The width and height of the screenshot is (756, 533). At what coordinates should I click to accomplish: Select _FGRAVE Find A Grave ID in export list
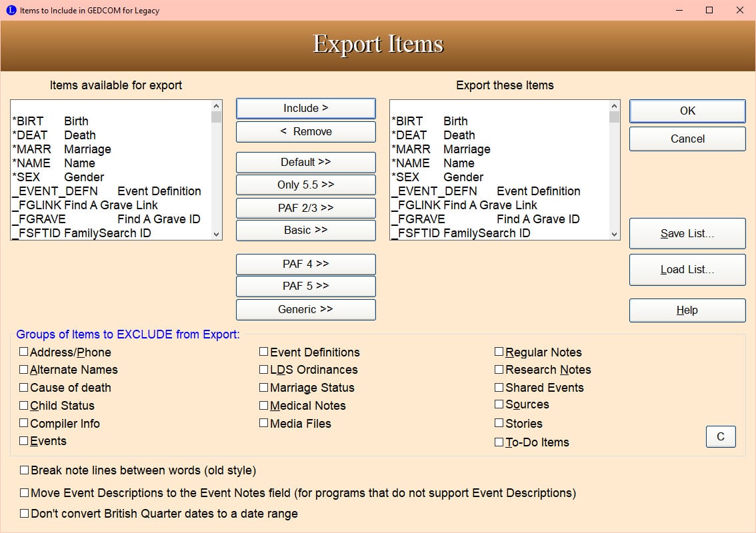point(485,219)
